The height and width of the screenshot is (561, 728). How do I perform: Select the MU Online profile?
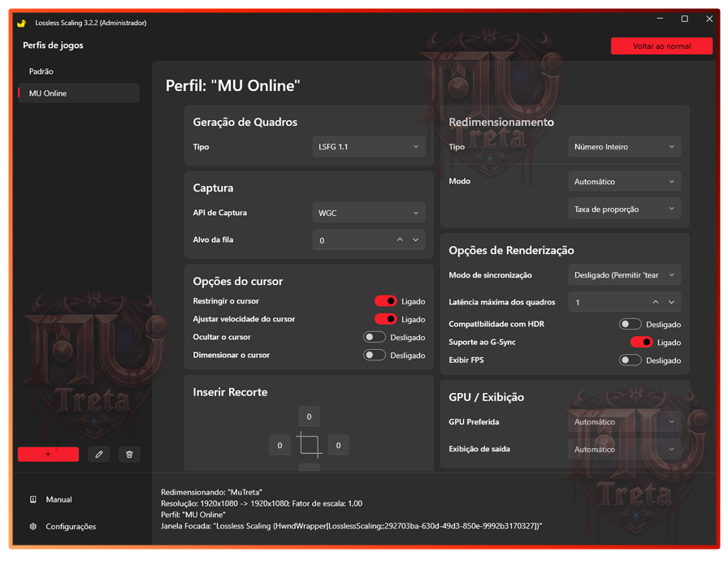[48, 93]
